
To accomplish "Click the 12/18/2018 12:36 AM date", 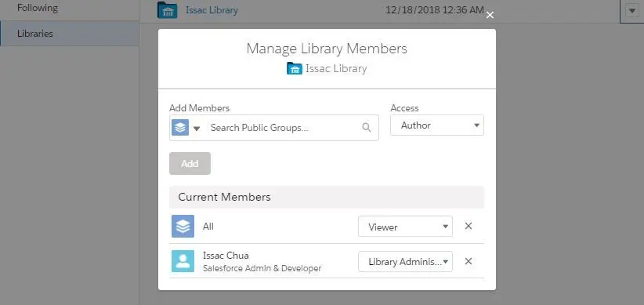I will click(x=435, y=10).
